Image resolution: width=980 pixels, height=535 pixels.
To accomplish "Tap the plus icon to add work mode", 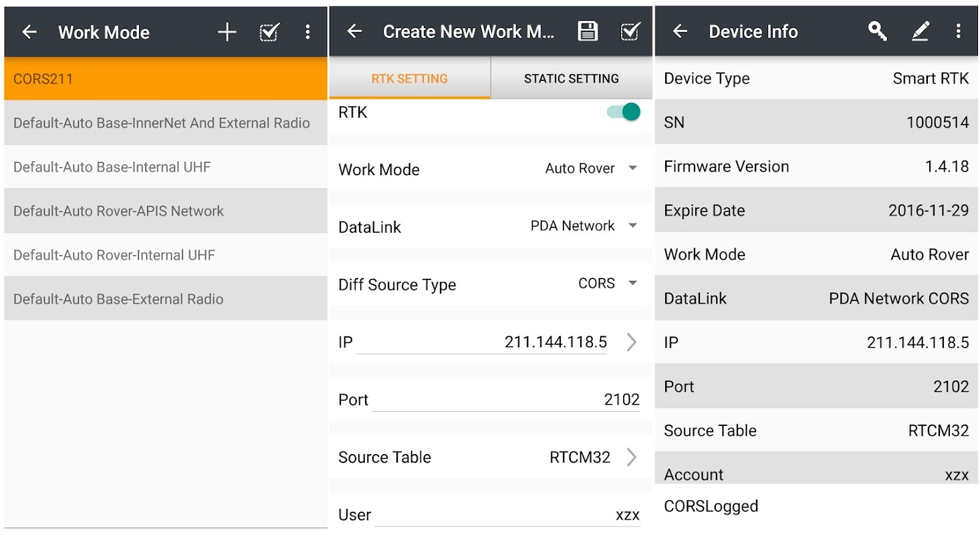I will click(x=227, y=32).
